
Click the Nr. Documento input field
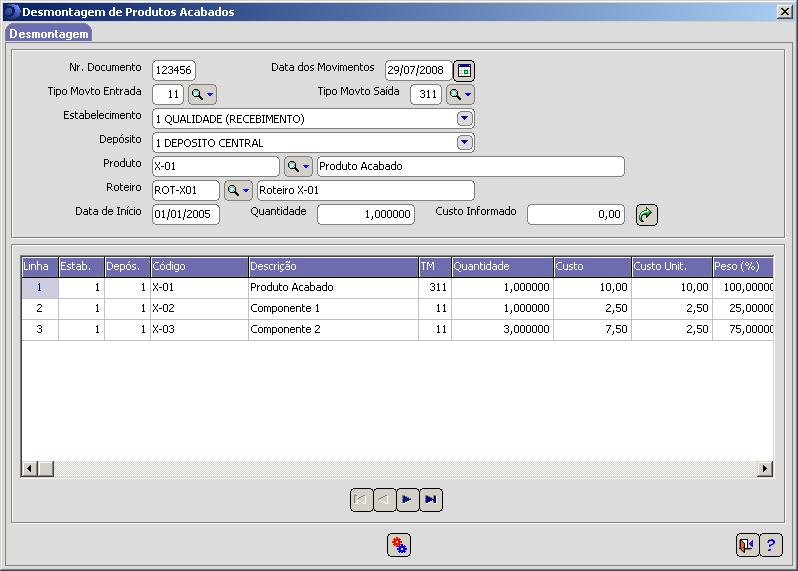[x=173, y=70]
